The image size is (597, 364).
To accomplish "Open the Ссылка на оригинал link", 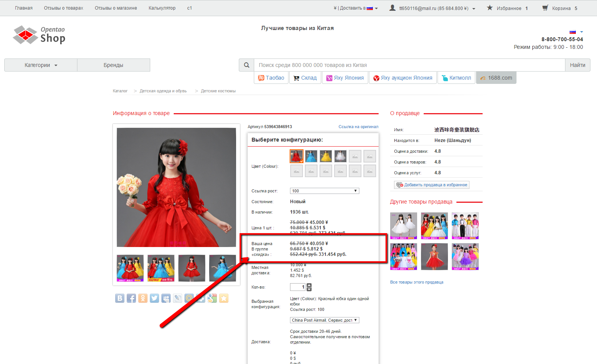I will tap(358, 127).
